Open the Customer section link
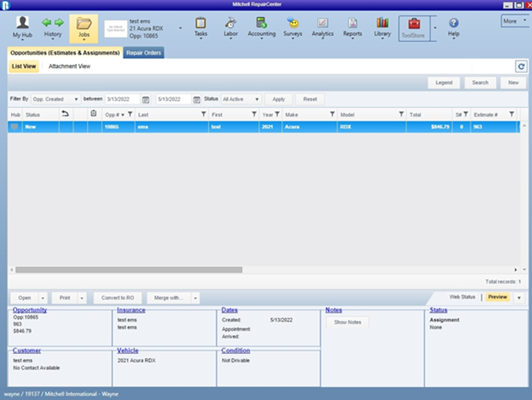 point(27,351)
